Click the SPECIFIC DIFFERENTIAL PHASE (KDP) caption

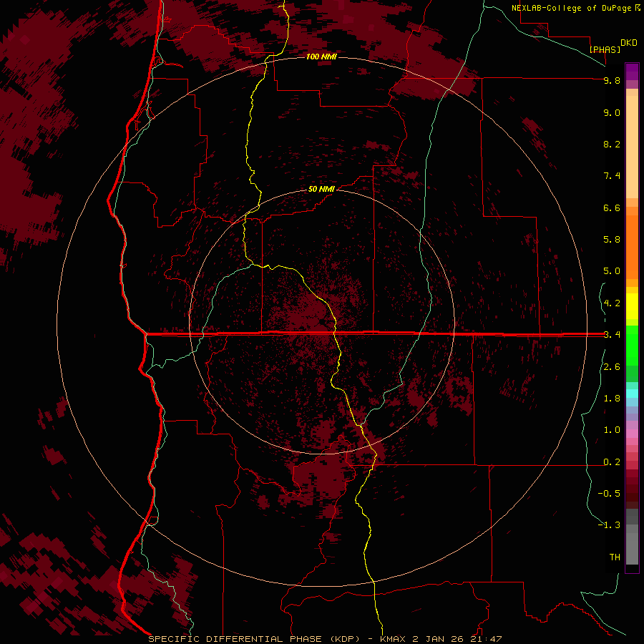pyautogui.click(x=253, y=639)
